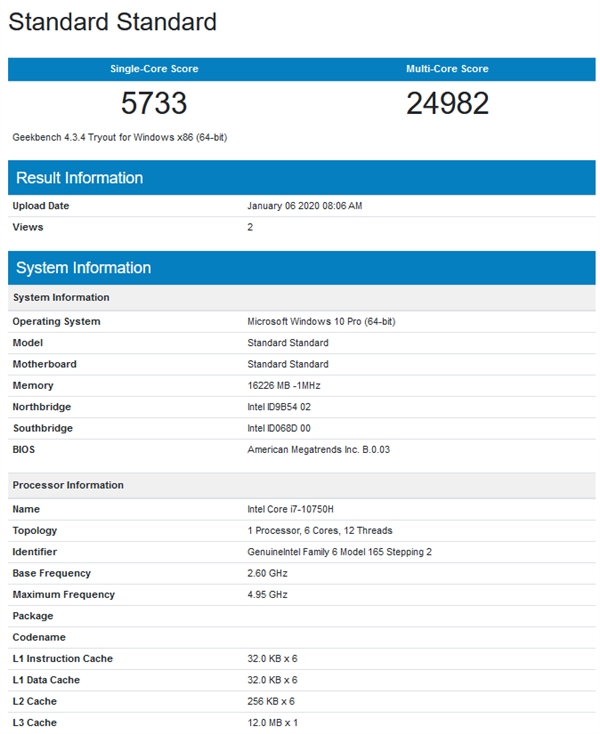Click the L3 Cache value 12.0 MB x 1
Screen dimensions: 600x734
(x=272, y=723)
